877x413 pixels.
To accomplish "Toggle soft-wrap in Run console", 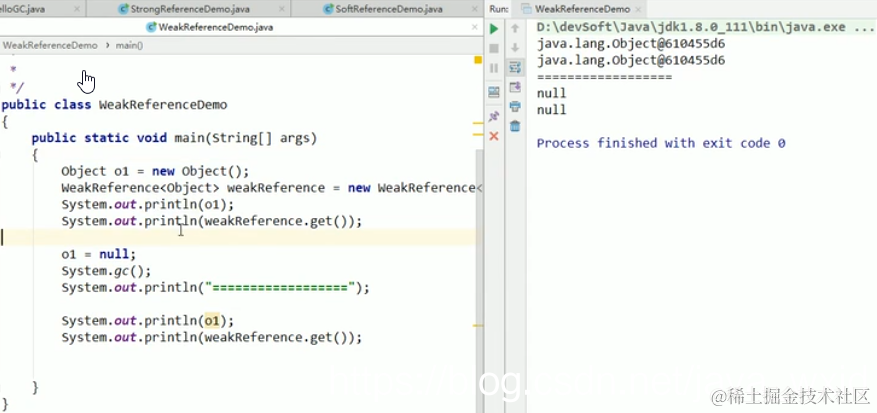I will click(x=515, y=68).
